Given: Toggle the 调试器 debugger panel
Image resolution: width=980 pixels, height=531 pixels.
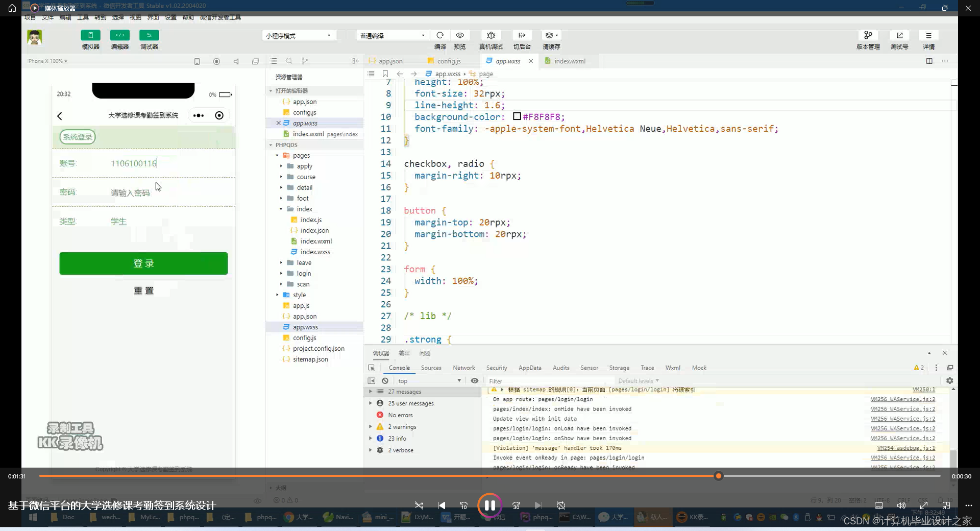Looking at the screenshot, I should (x=149, y=35).
